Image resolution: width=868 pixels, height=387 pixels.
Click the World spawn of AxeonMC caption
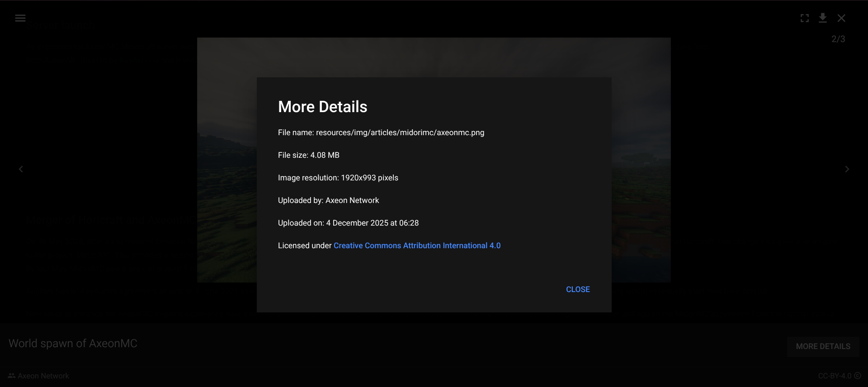(73, 344)
